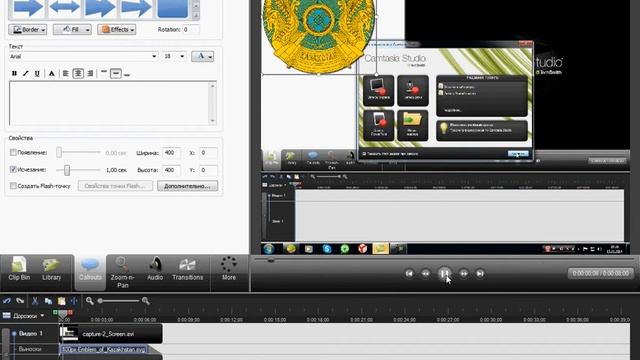Open the Clip Bin tab
640x360 pixels.
[x=19, y=269]
